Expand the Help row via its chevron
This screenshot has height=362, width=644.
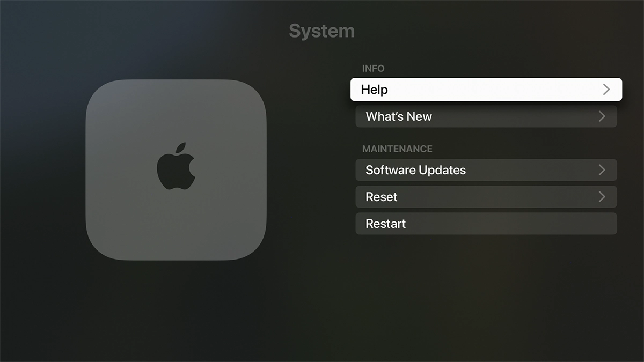(606, 90)
